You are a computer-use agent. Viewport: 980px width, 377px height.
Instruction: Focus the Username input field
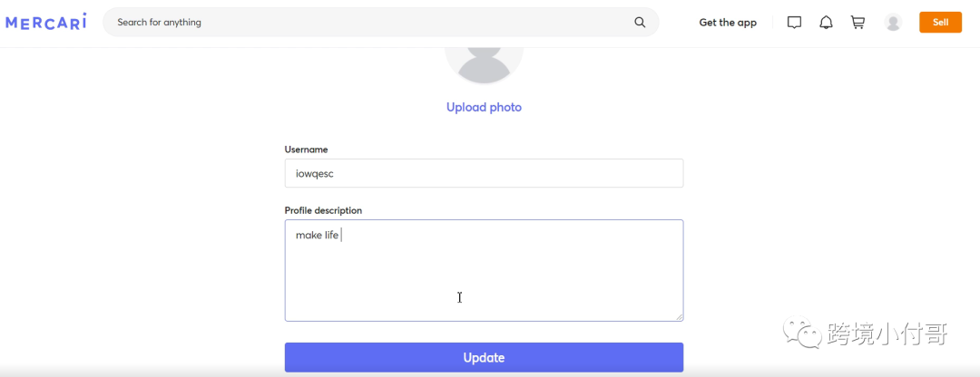(484, 173)
